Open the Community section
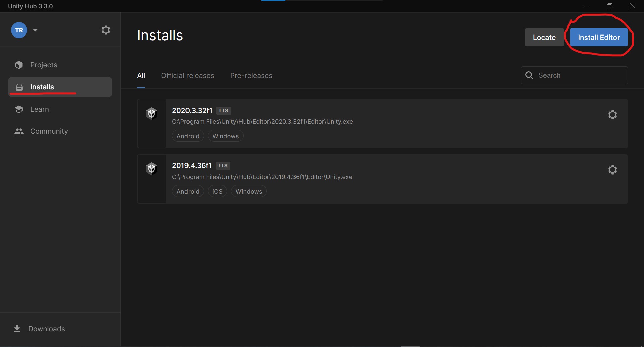This screenshot has height=347, width=644. click(49, 131)
